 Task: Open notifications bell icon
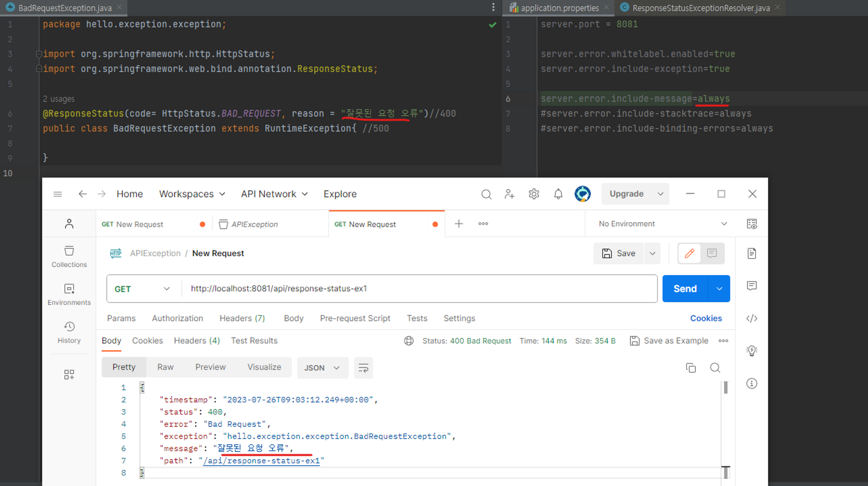[558, 194]
